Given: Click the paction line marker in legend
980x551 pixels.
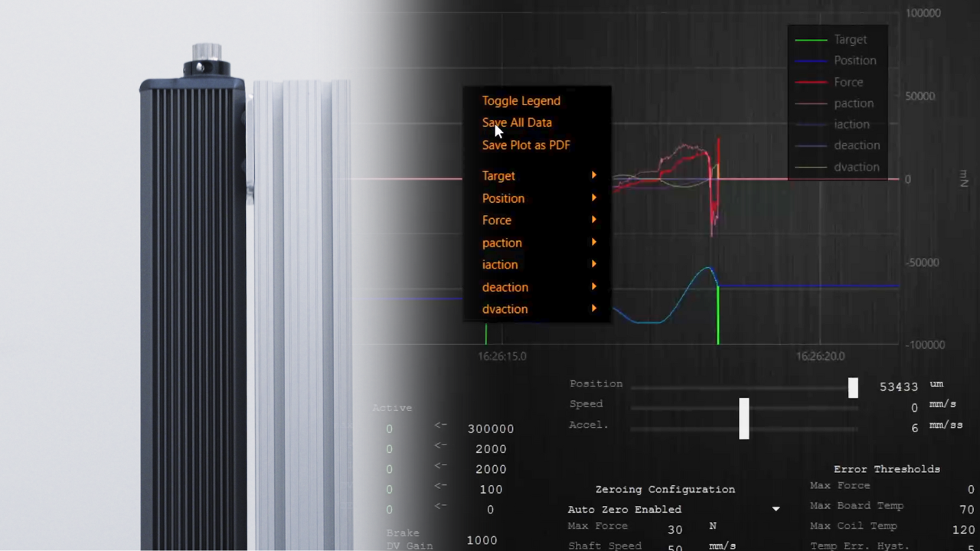Looking at the screenshot, I should [x=812, y=103].
